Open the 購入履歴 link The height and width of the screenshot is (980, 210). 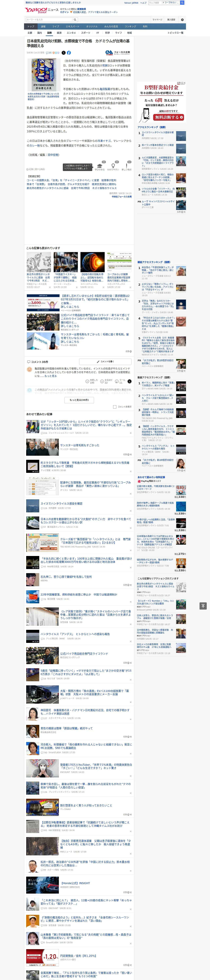click(171, 20)
